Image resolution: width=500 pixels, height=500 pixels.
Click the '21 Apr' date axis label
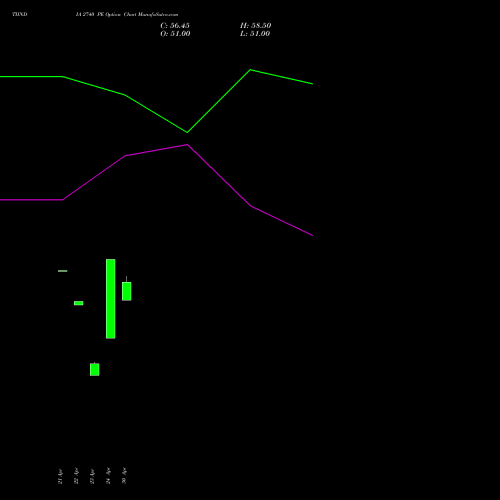coord(60,476)
